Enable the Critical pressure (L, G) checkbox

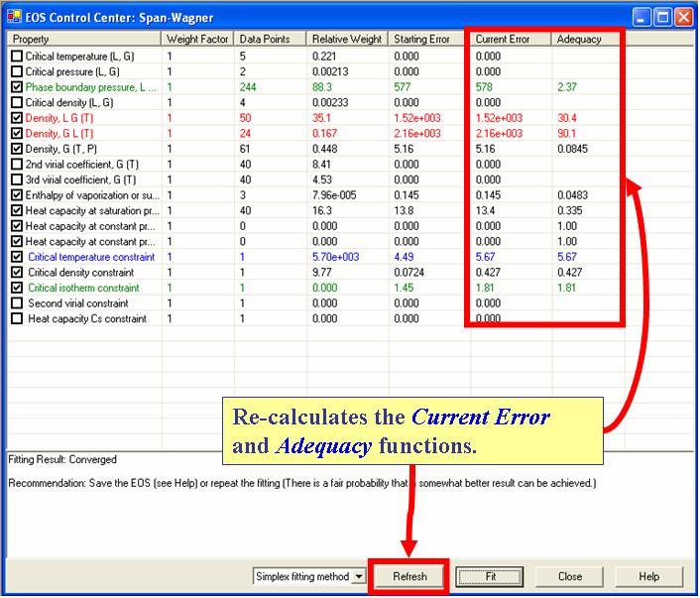17,72
